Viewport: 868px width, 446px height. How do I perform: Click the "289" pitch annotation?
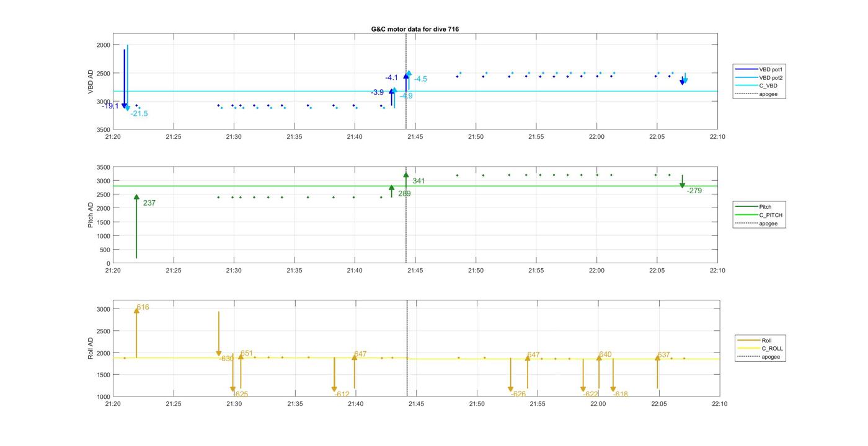click(x=404, y=194)
